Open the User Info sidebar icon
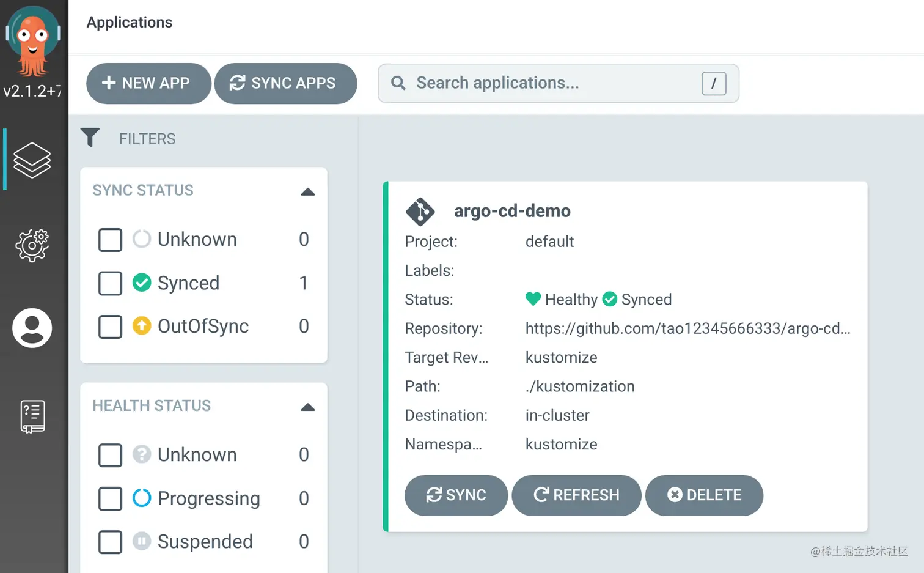This screenshot has height=573, width=924. (32, 328)
